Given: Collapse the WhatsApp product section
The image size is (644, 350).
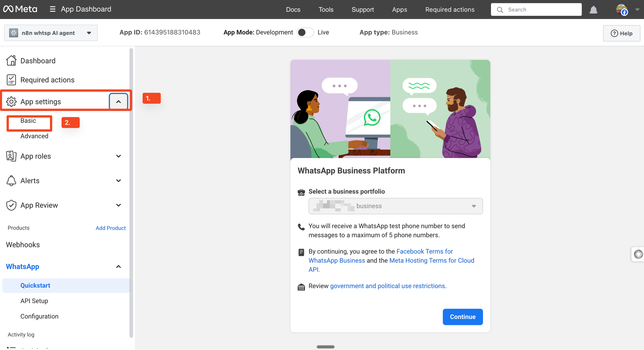Looking at the screenshot, I should point(118,267).
